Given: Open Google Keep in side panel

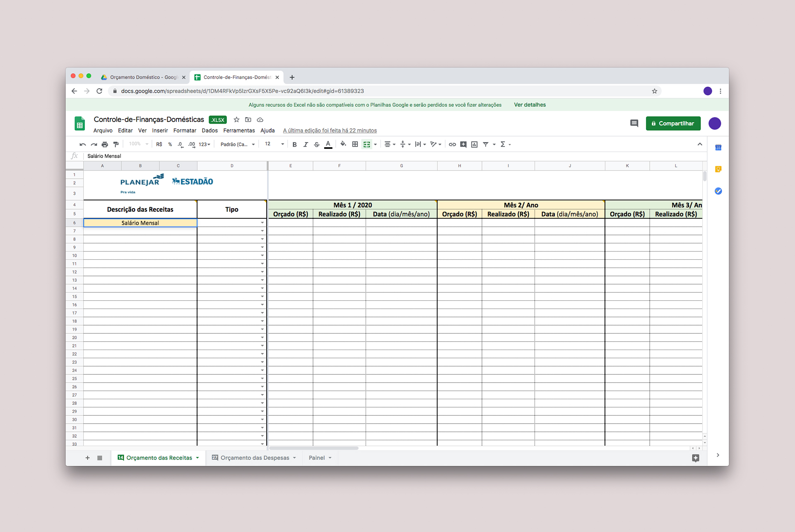Looking at the screenshot, I should (x=718, y=169).
